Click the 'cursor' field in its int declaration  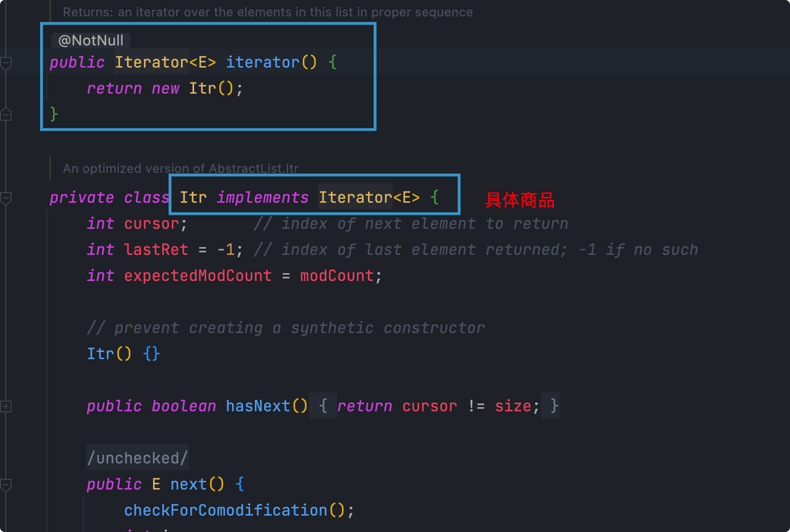click(x=151, y=224)
